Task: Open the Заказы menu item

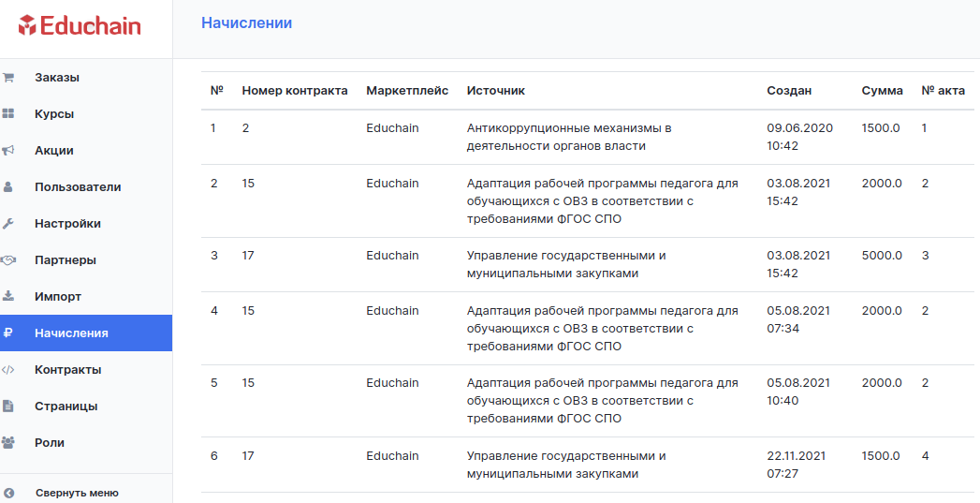Action: [86, 78]
